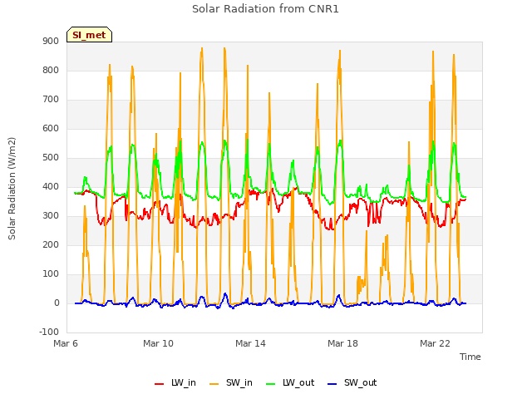Click the chart title Solar Radiation from CNR1
This screenshot has height=399, width=532.
[x=265, y=9]
